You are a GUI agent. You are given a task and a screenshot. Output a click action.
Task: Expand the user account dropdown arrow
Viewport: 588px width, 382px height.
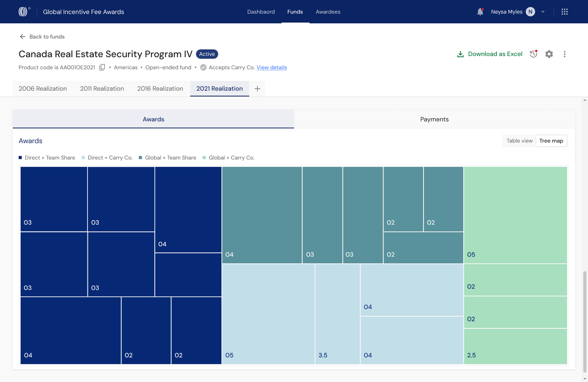pyautogui.click(x=543, y=12)
